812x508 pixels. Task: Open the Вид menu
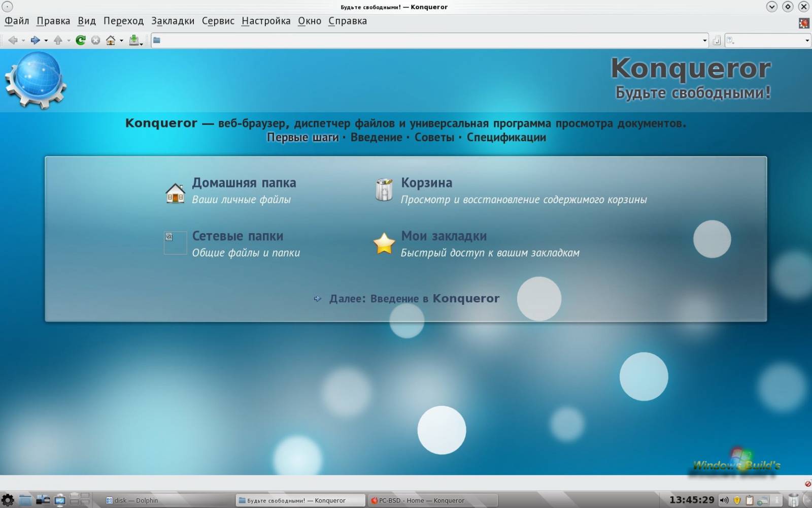click(87, 21)
